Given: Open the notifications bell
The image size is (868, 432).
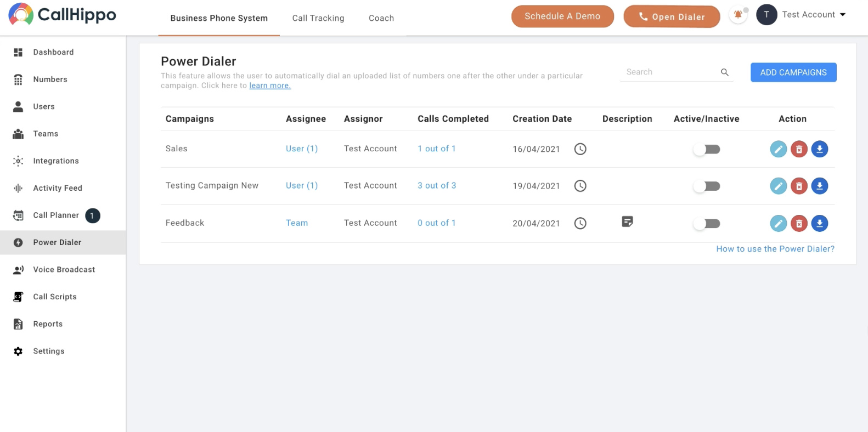Looking at the screenshot, I should (738, 15).
